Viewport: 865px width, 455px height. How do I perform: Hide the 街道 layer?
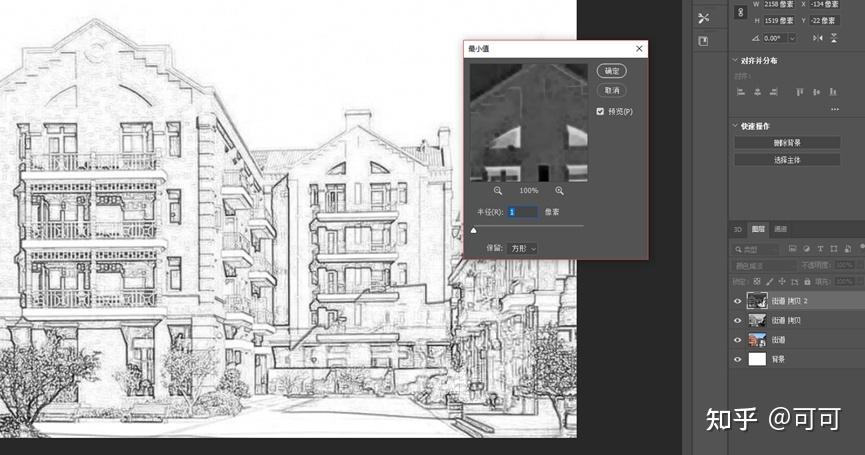coord(738,340)
